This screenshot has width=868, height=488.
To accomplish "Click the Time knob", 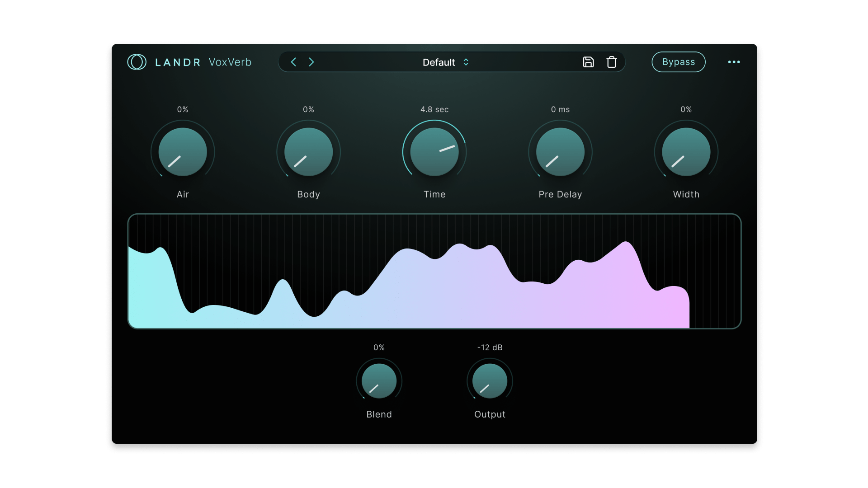I will [434, 152].
